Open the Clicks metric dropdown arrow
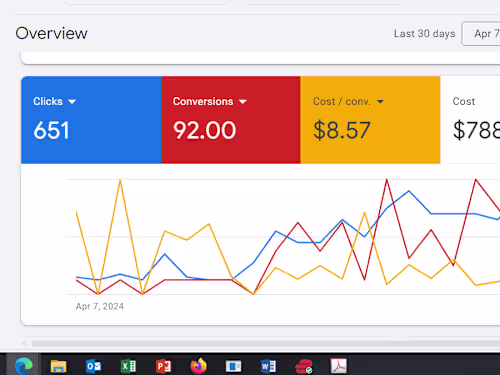This screenshot has width=500, height=375. (72, 102)
